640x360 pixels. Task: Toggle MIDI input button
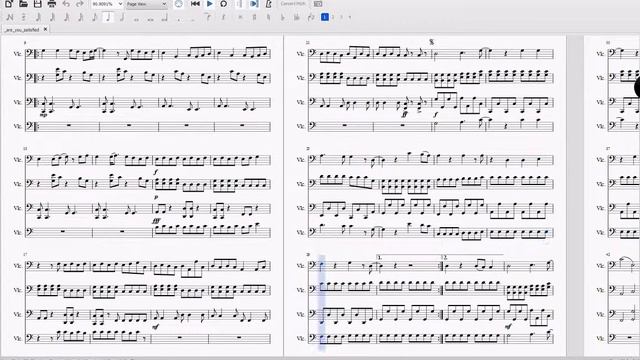178,4
